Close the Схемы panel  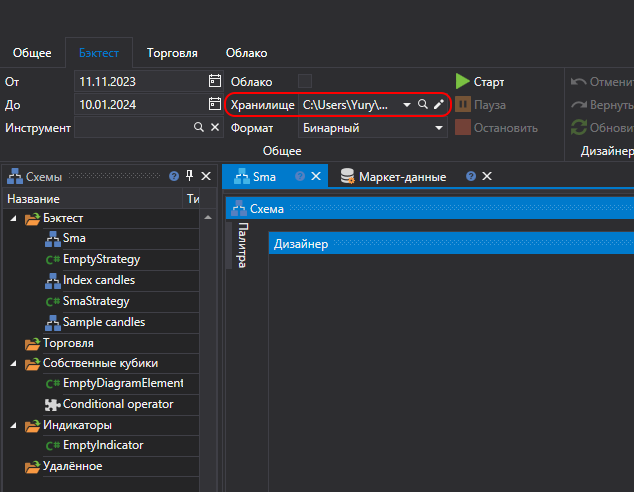[x=206, y=176]
